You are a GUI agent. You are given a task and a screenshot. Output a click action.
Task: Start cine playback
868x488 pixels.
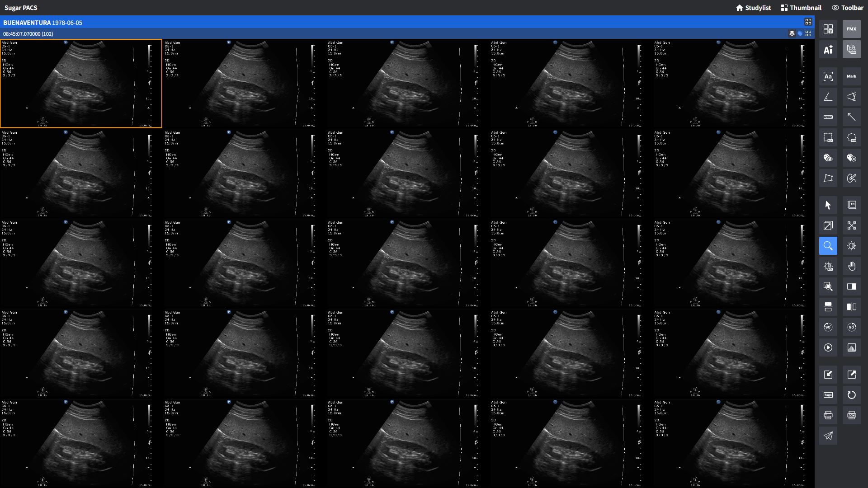(x=828, y=347)
